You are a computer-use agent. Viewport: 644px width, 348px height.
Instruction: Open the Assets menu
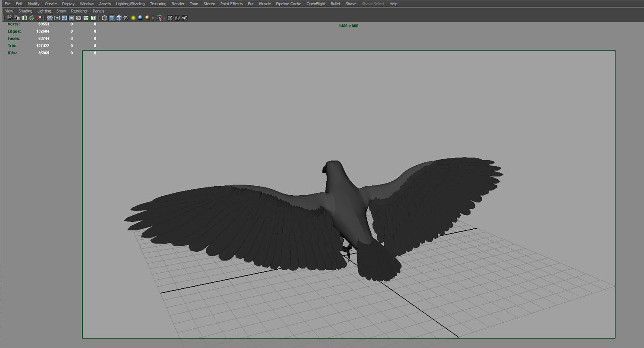(x=105, y=3)
